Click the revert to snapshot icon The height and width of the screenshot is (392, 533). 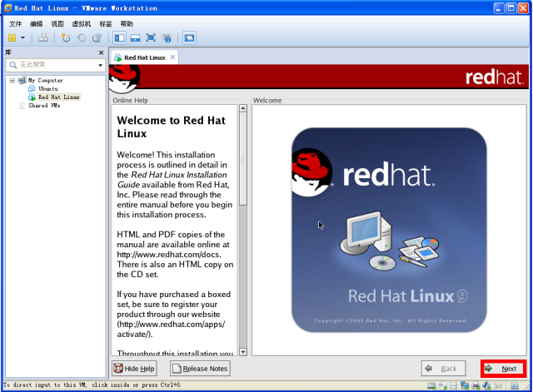82,37
